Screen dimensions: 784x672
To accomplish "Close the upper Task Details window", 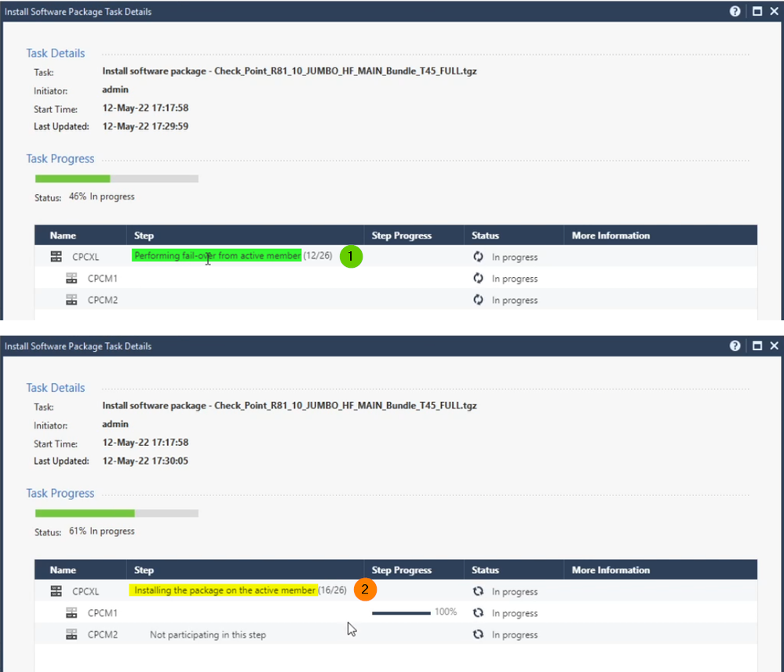I will point(774,11).
